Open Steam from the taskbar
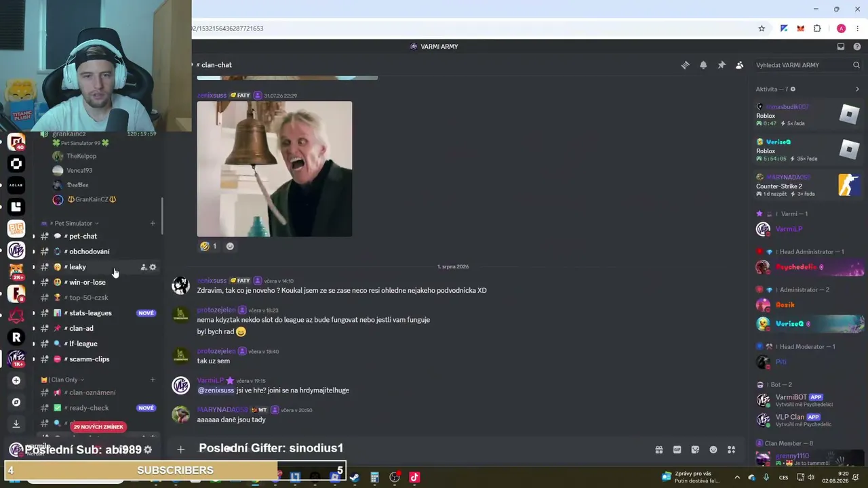The height and width of the screenshot is (488, 868). click(x=354, y=477)
